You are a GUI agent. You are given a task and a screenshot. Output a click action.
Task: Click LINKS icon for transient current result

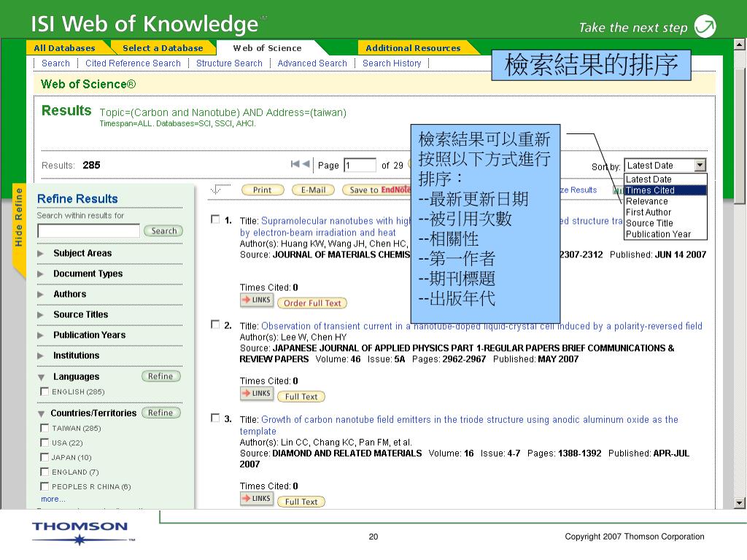(x=256, y=393)
